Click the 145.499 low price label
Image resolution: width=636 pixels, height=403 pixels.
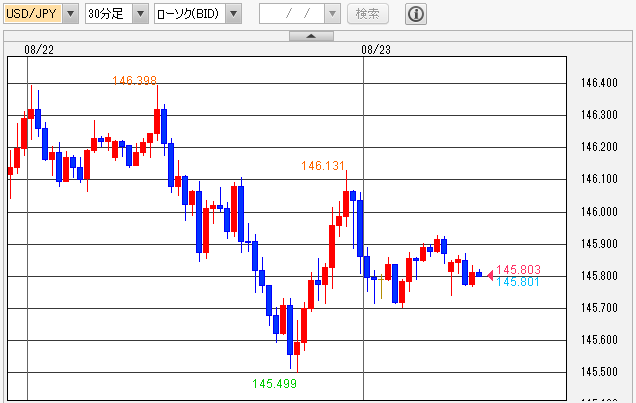pos(275,384)
